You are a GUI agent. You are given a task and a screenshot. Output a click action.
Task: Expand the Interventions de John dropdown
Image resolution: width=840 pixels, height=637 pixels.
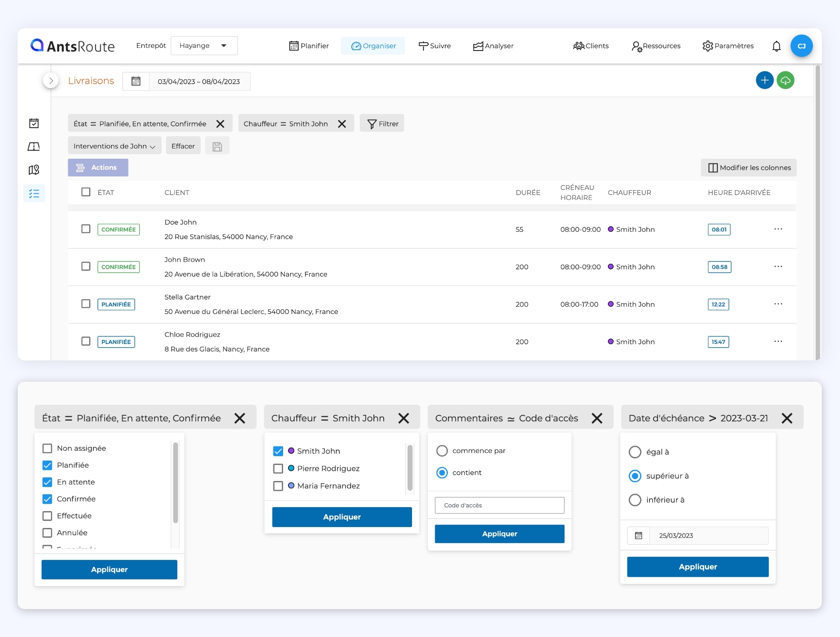tap(114, 146)
